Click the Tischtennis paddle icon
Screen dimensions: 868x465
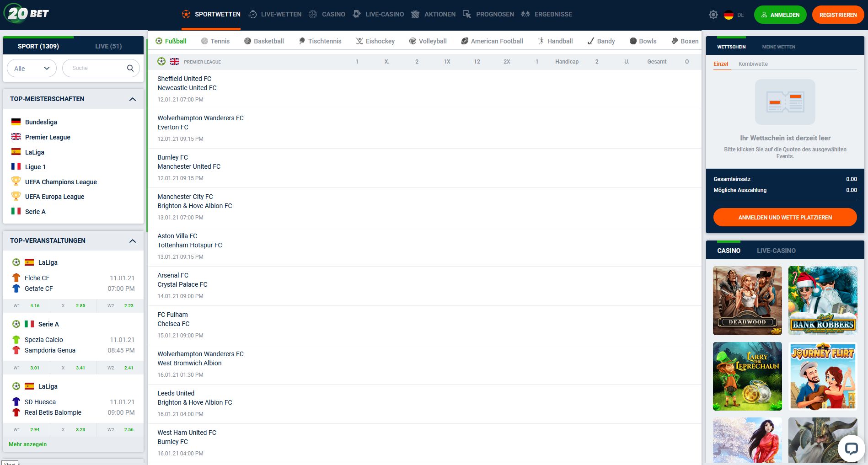[302, 41]
